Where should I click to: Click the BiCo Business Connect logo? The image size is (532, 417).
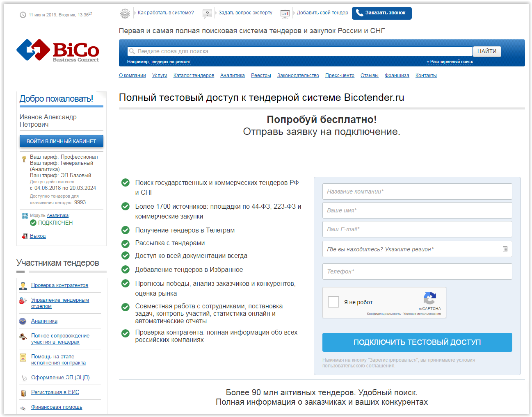(58, 50)
